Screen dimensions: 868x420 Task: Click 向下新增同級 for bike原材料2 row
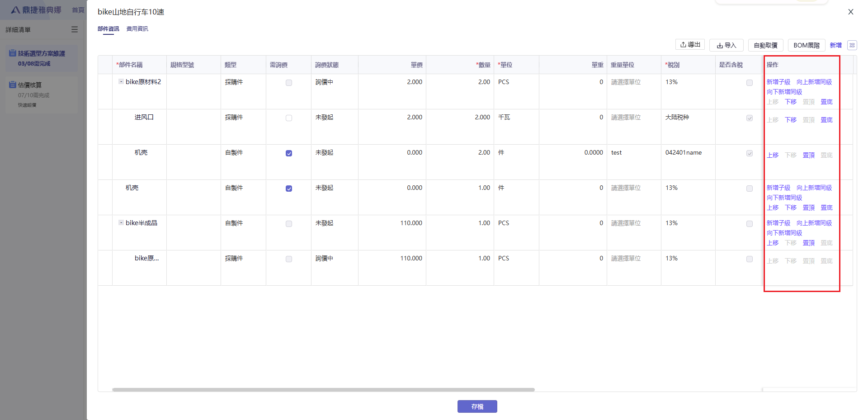[784, 92]
